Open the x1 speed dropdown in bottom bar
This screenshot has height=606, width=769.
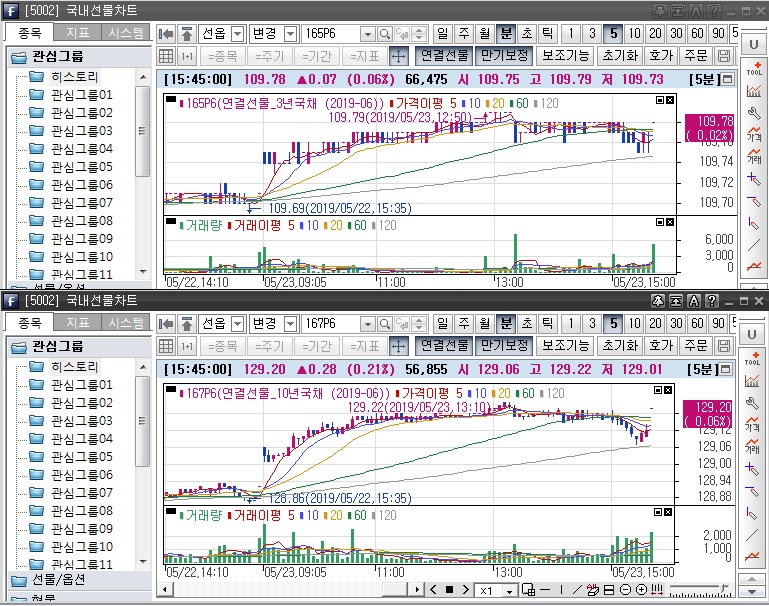tap(509, 590)
